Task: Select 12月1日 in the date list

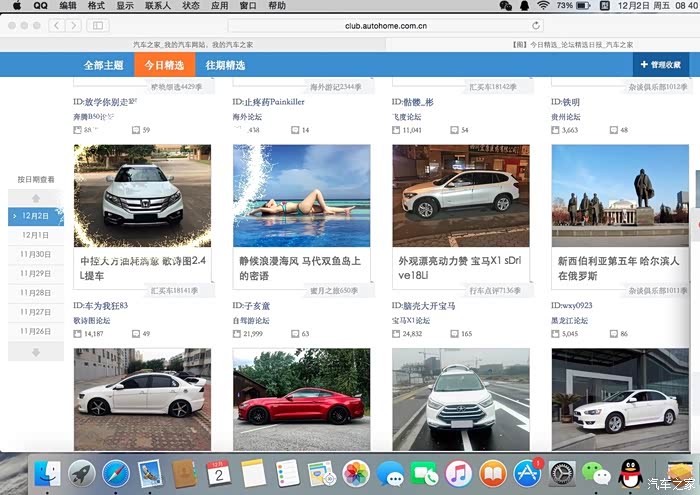Action: (36, 235)
